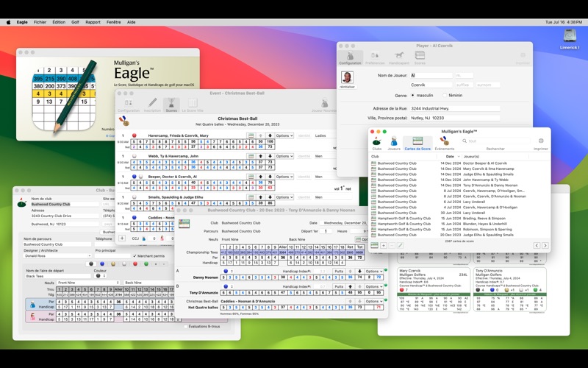Open Front Nine dropdown in Club window

coord(88,283)
